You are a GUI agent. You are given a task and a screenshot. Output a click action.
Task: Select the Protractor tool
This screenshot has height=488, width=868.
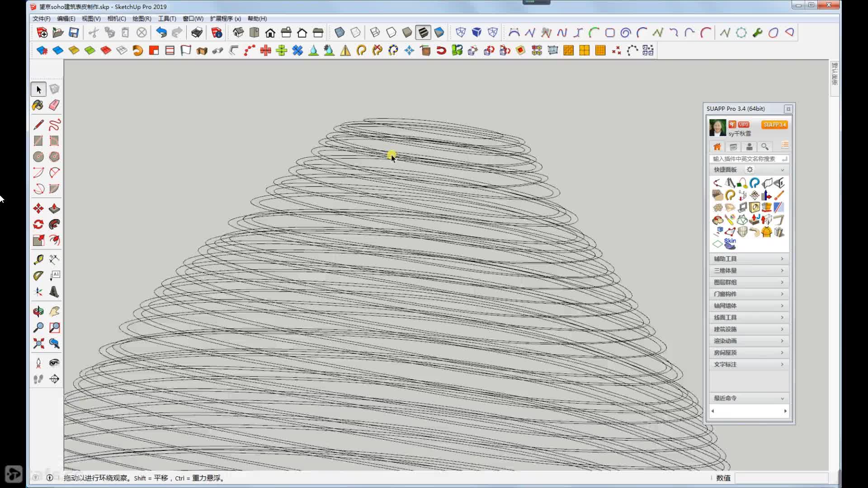click(x=38, y=276)
